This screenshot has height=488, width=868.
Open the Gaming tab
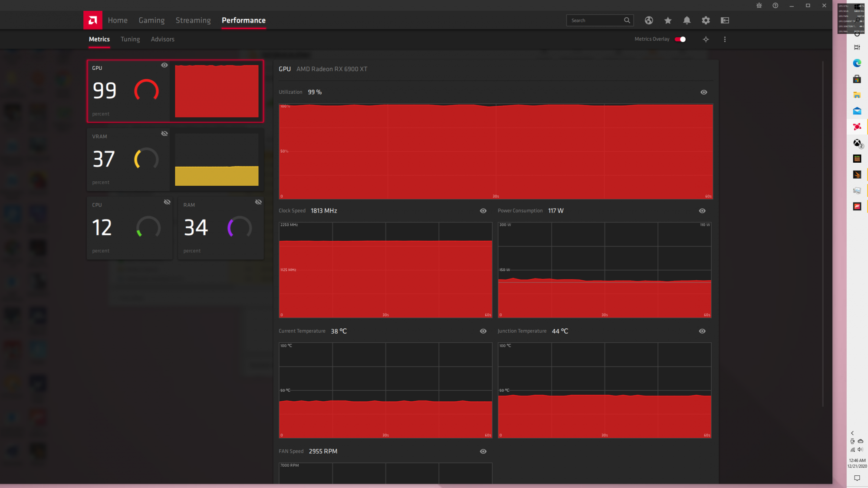click(151, 20)
